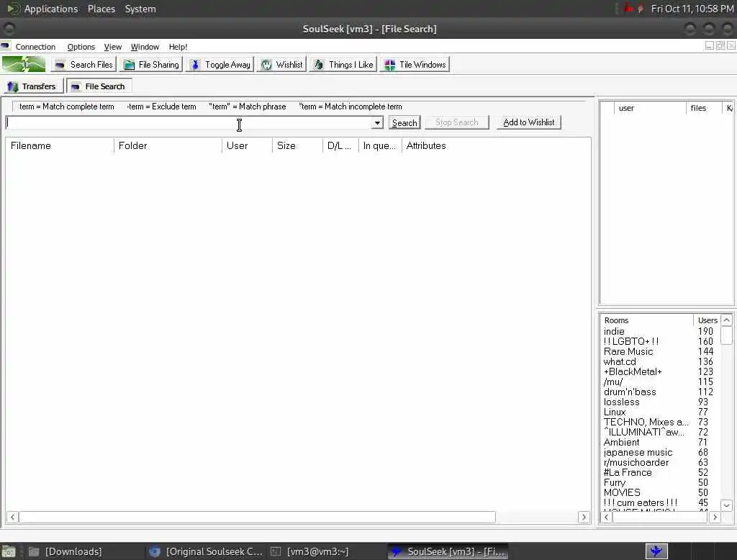Click results pane scroll right arrow
The image size is (737, 560).
pyautogui.click(x=584, y=518)
